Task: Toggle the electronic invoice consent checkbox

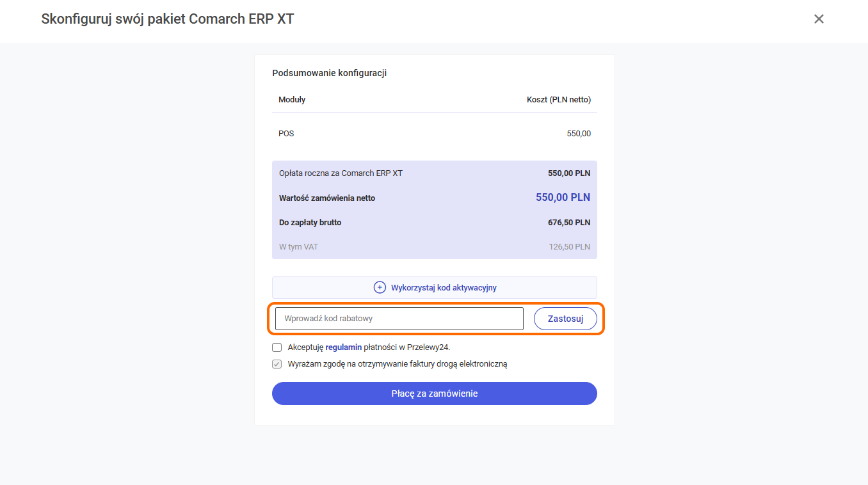Action: 277,364
